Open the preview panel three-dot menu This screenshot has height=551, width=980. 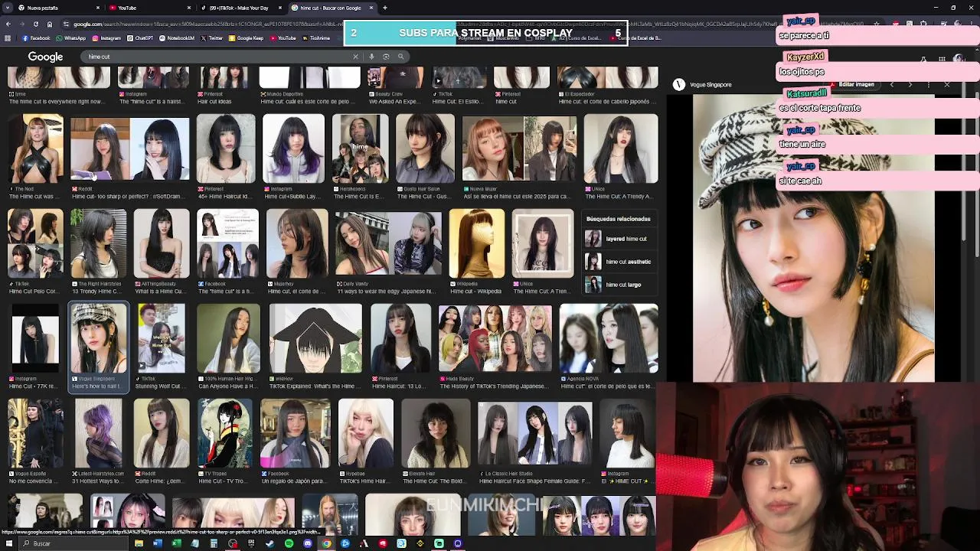[x=929, y=84]
